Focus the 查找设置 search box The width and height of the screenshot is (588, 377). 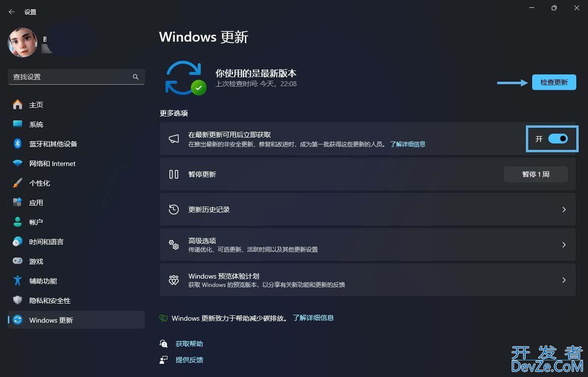click(x=76, y=77)
